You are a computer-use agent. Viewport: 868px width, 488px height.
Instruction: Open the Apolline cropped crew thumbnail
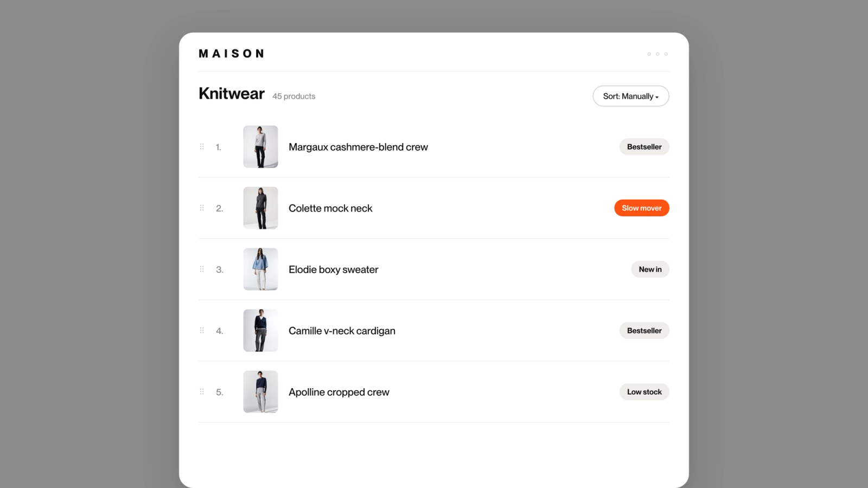[x=260, y=391]
